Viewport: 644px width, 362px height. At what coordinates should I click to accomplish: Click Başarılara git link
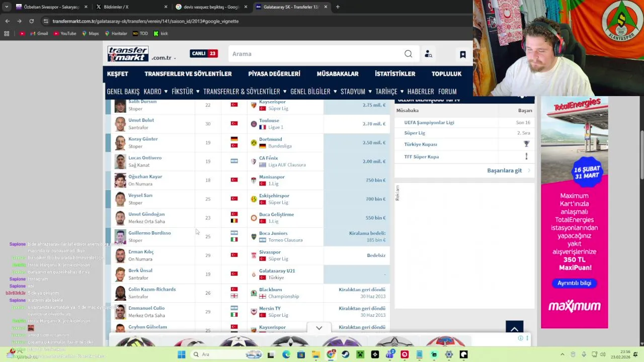click(504, 170)
